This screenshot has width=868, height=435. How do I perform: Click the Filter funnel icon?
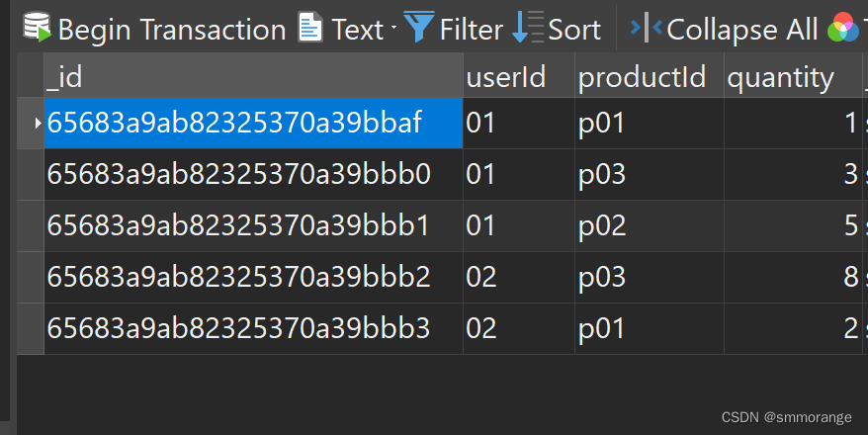419,27
